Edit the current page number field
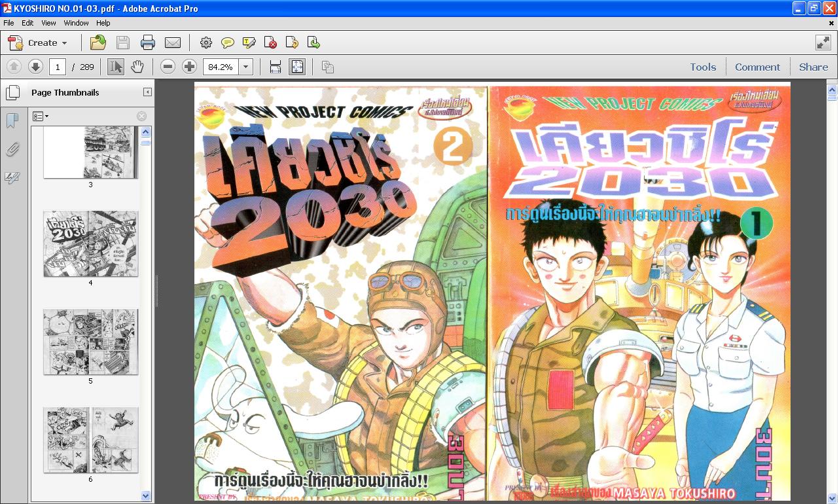Image resolution: width=839 pixels, height=504 pixels. pos(58,67)
